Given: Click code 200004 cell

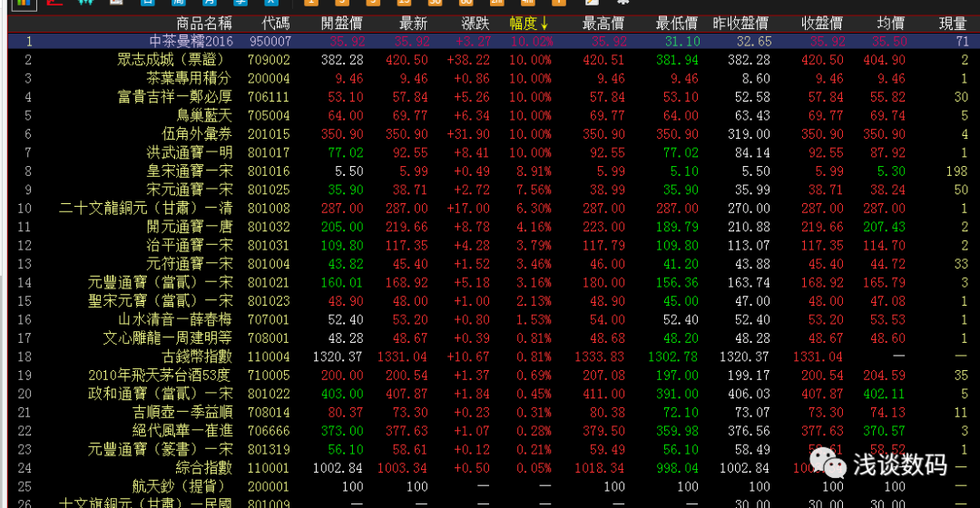Looking at the screenshot, I should [269, 79].
